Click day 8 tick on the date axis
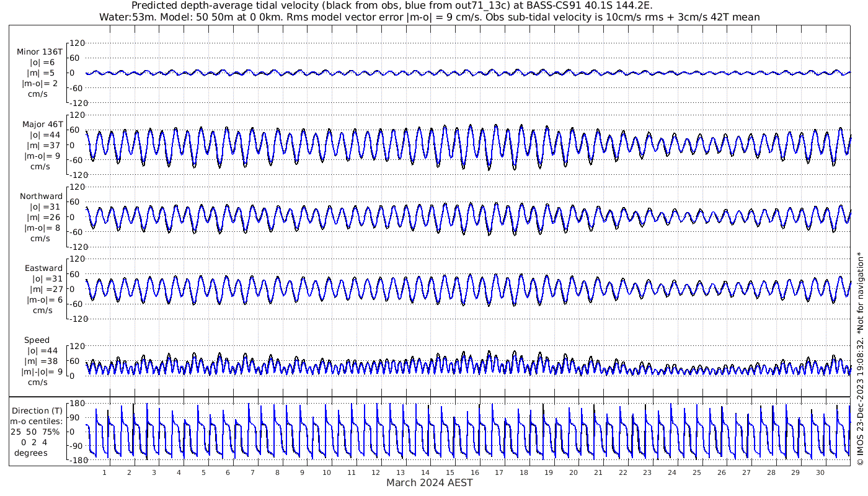The height and width of the screenshot is (496, 868). [278, 472]
